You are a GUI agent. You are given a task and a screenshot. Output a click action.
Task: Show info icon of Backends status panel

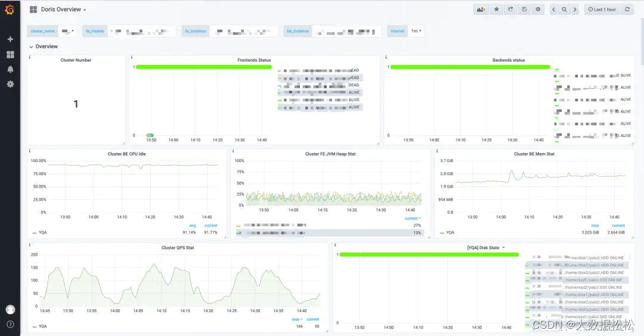[x=386, y=57]
